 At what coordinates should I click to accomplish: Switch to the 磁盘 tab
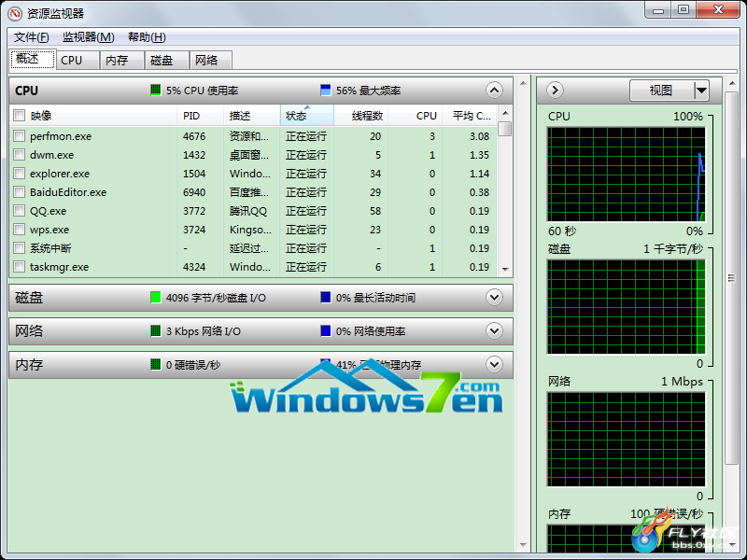pos(167,61)
